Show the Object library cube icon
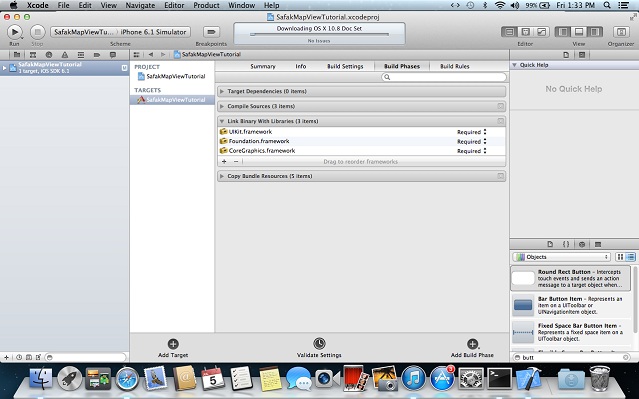 click(582, 244)
